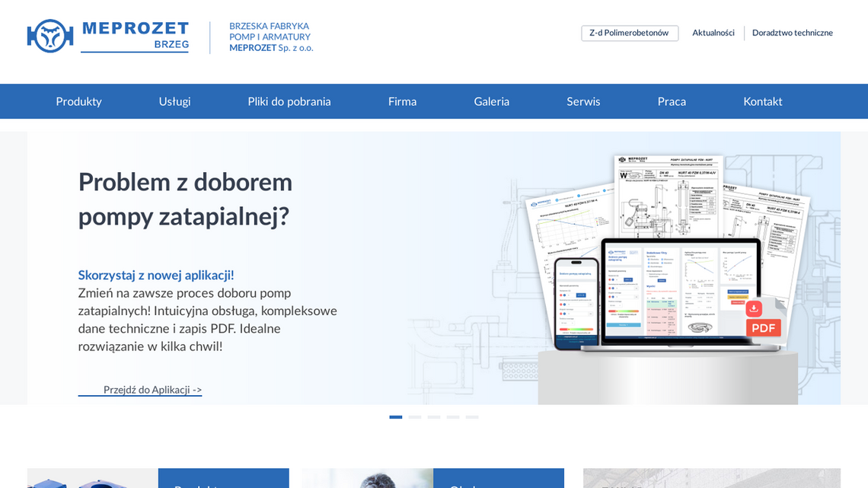Open the Produkty menu
Viewport: 868px width, 488px height.
78,101
